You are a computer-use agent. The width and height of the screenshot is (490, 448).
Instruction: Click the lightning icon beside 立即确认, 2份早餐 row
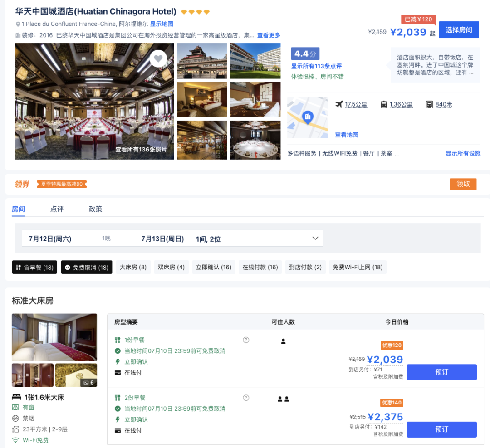click(118, 419)
